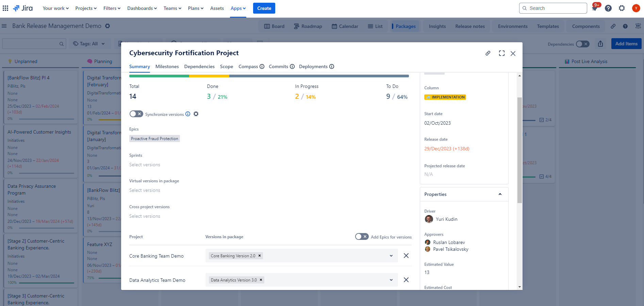The image size is (644, 306).
Task: Remove Core Banking Team Demo project row
Action: tap(406, 256)
